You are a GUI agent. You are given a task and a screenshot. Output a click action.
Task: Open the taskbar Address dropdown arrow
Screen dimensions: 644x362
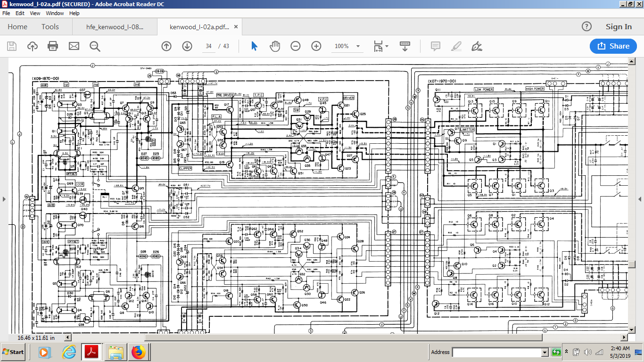pyautogui.click(x=545, y=352)
